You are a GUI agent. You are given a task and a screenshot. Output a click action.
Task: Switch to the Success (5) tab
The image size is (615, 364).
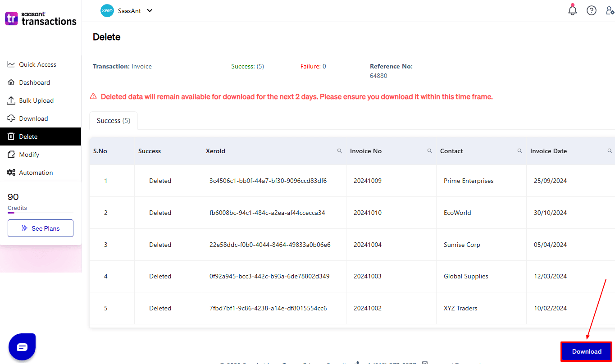coord(114,121)
